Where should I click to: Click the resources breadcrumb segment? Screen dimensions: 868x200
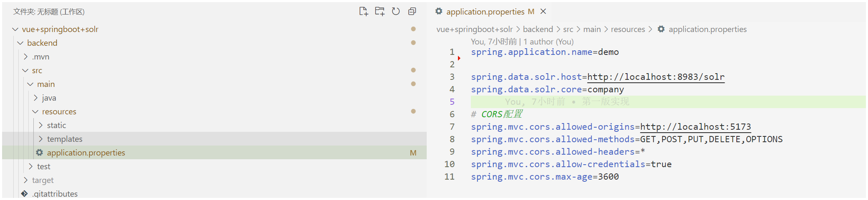(x=628, y=29)
